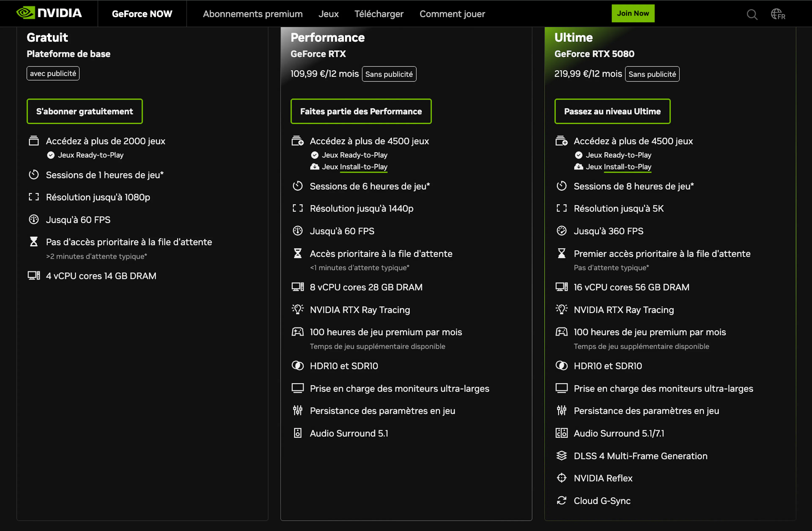Go to Jeux in the navigation
812x531 pixels.
point(329,14)
